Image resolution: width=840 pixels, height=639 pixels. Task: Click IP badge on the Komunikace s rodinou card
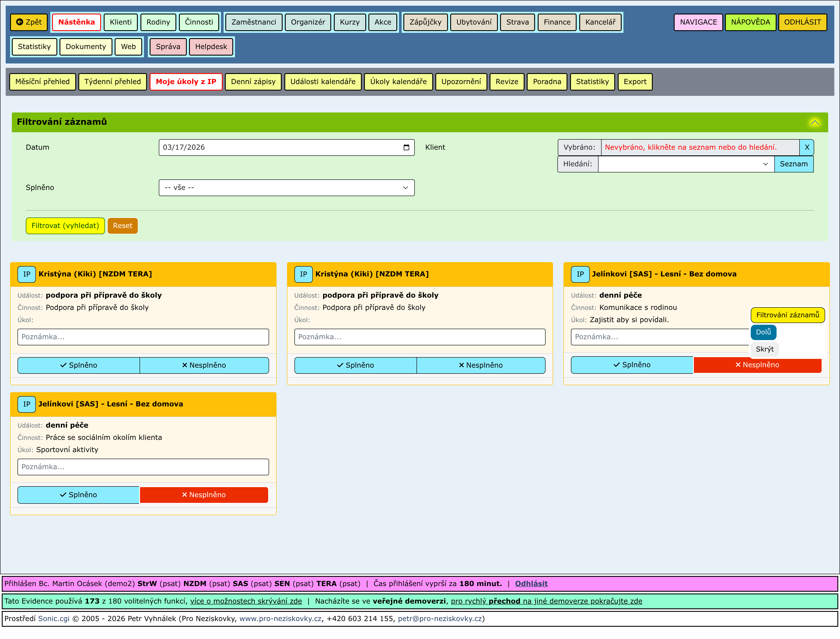(580, 274)
